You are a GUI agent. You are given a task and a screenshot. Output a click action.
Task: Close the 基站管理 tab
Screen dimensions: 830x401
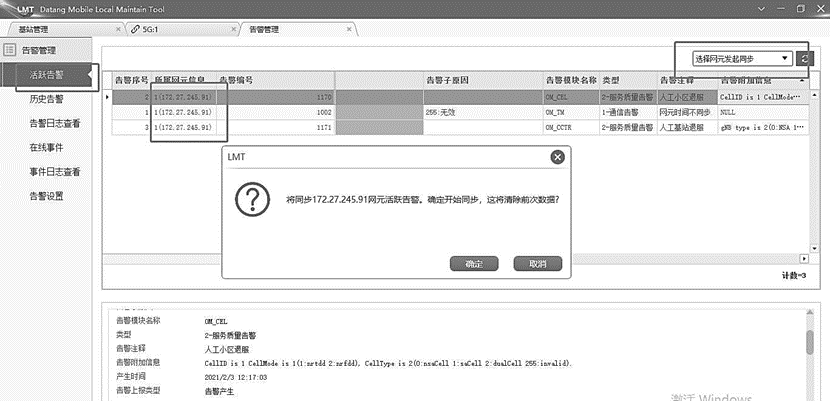[x=118, y=29]
